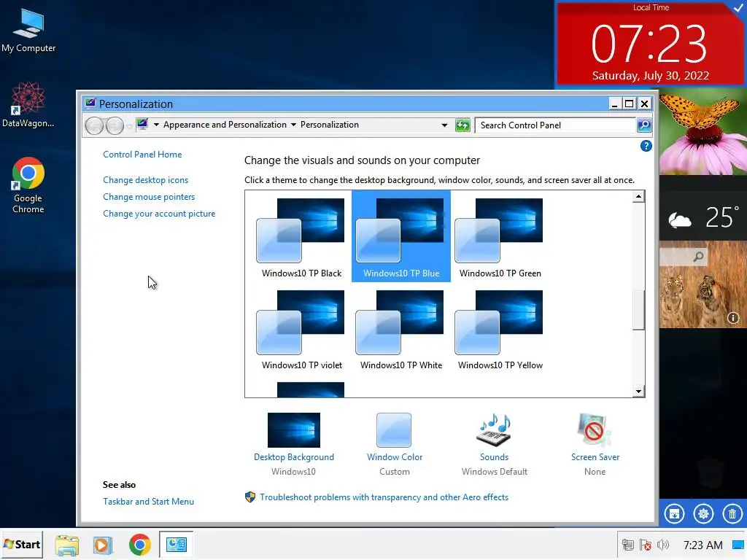Open the My Computer desktop icon
Screen dimensions: 747x560
(x=28, y=29)
